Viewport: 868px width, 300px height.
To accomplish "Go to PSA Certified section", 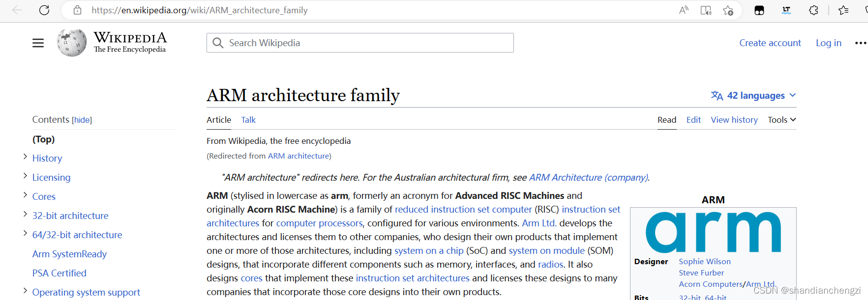I will click(59, 273).
